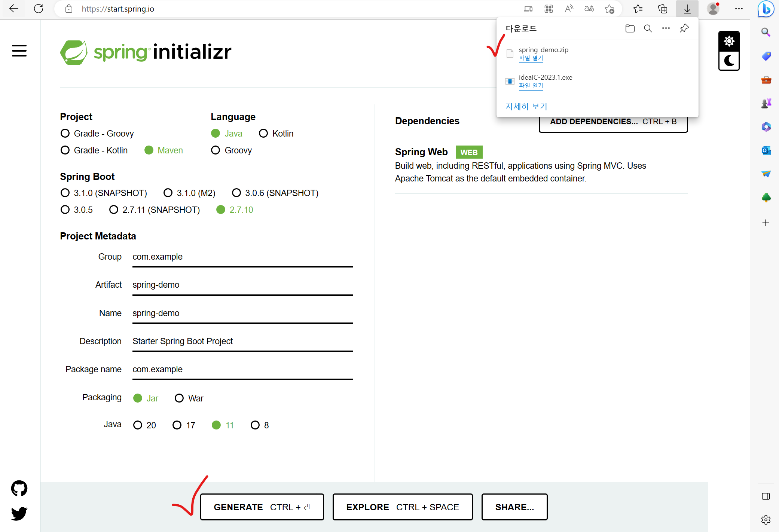779x532 pixels.
Task: Pick Java version 17
Action: pyautogui.click(x=177, y=425)
